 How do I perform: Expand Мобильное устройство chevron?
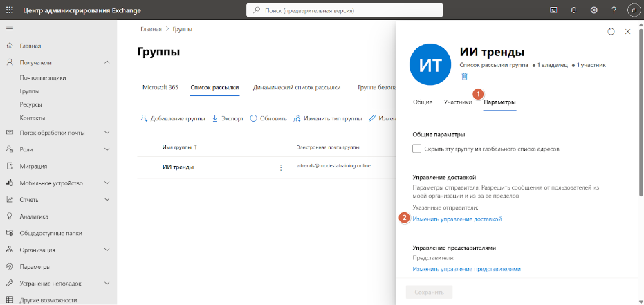coord(107,183)
